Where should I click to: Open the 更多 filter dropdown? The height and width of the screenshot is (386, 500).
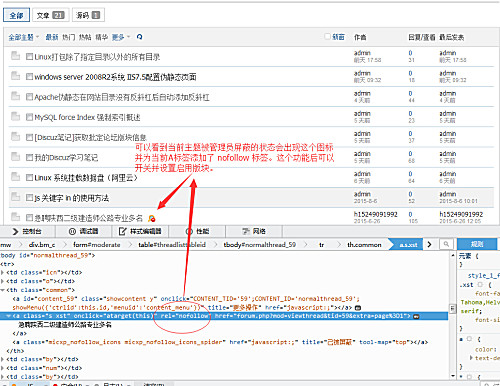click(121, 37)
